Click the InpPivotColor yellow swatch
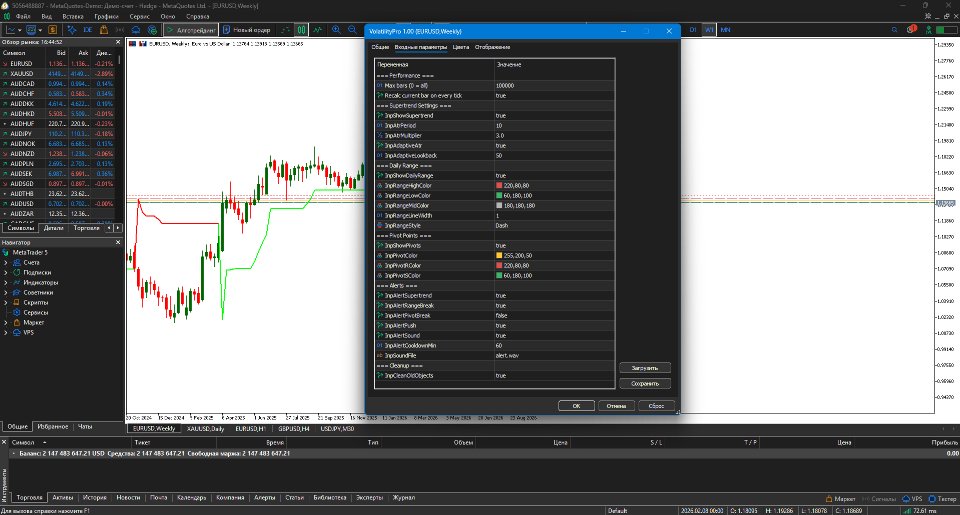This screenshot has height=515, width=960. (499, 255)
